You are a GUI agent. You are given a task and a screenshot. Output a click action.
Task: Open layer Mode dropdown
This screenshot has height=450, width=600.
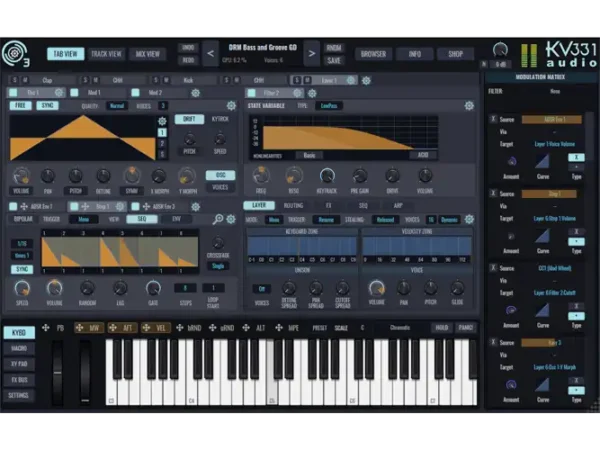point(274,220)
